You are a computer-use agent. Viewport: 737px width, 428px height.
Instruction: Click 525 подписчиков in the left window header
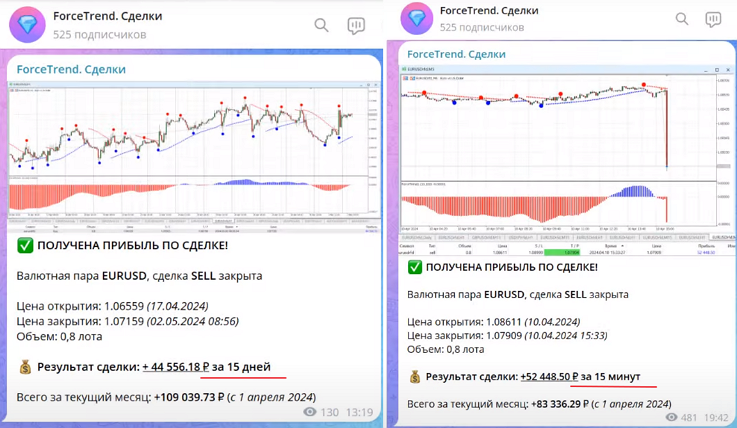(100, 35)
